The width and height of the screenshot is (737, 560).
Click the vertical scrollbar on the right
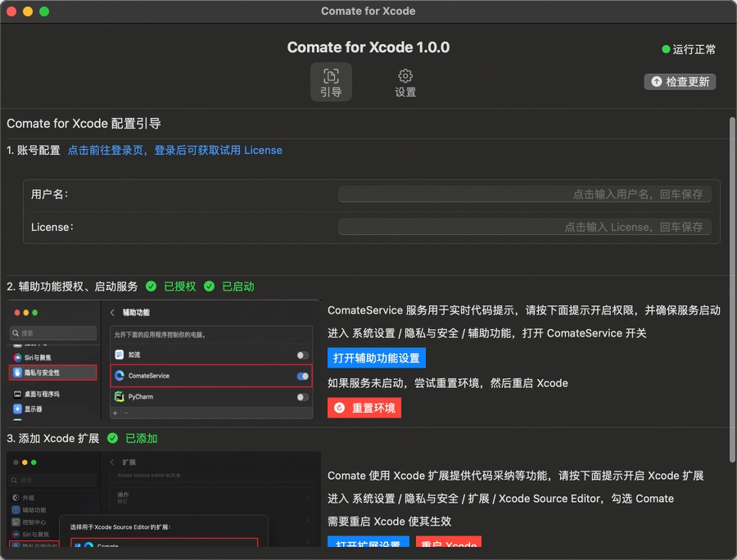pos(732,289)
